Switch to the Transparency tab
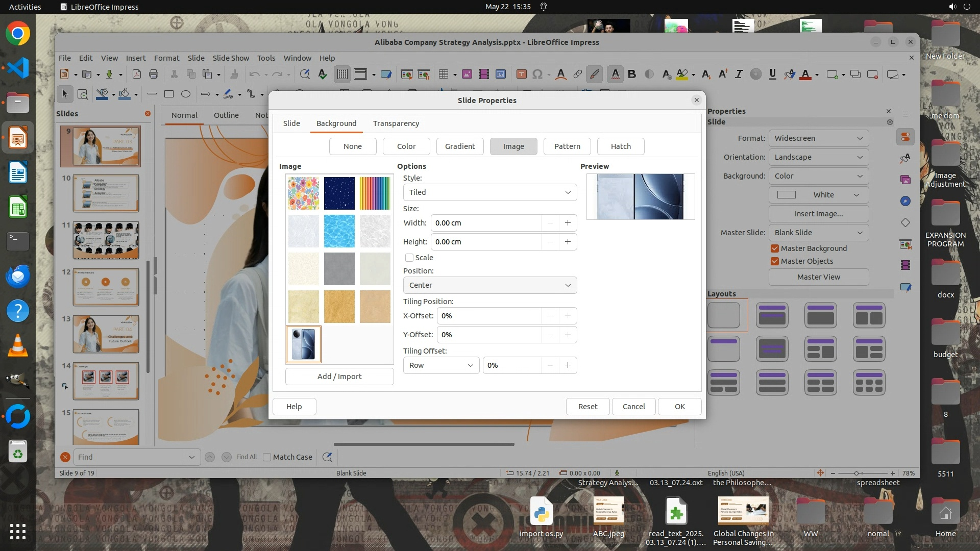Viewport: 980px width, 551px height. point(396,123)
